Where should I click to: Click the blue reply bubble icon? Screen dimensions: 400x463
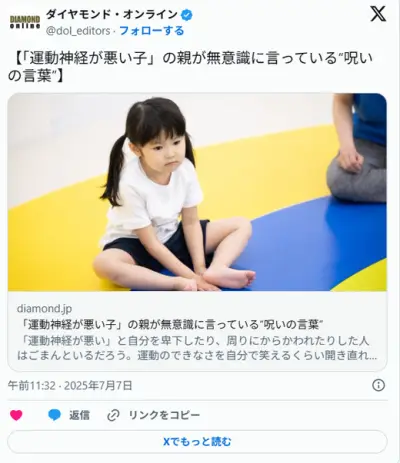pos(54,415)
